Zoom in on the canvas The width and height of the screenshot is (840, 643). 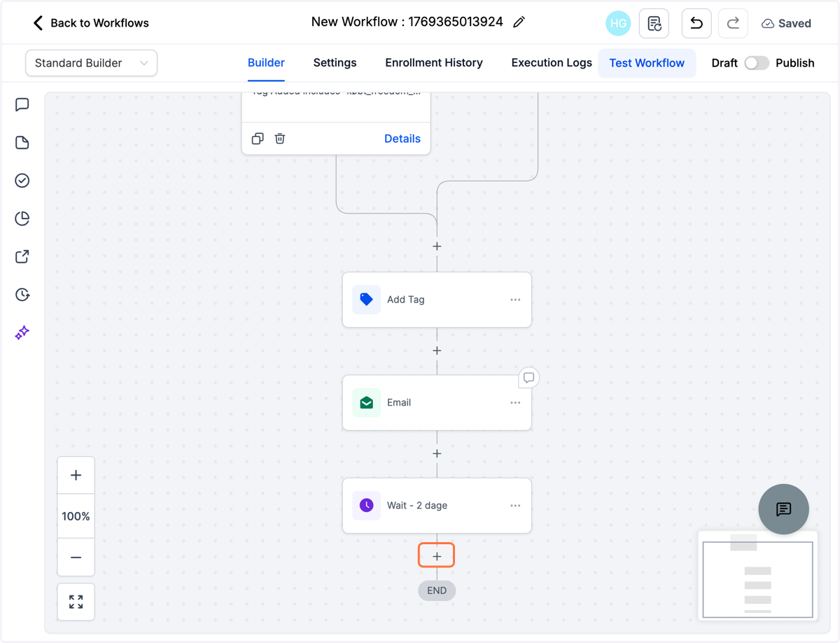point(76,476)
